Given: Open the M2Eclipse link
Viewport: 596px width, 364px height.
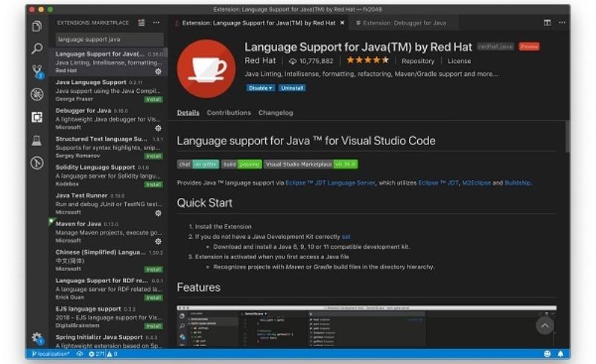Looking at the screenshot, I should click(x=476, y=183).
